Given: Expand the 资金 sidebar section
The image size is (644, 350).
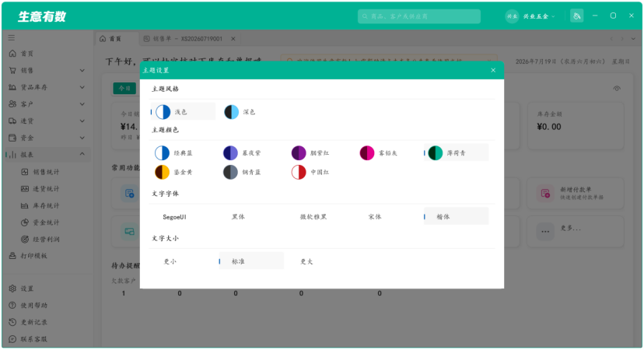Looking at the screenshot, I should [x=82, y=138].
